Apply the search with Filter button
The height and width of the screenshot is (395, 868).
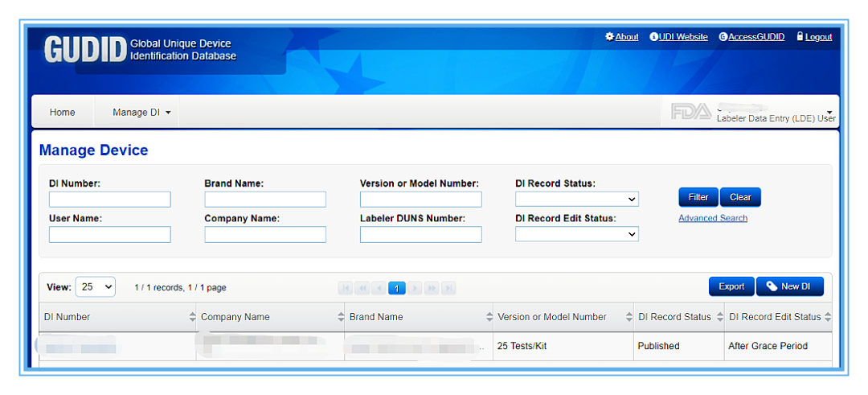pyautogui.click(x=698, y=197)
